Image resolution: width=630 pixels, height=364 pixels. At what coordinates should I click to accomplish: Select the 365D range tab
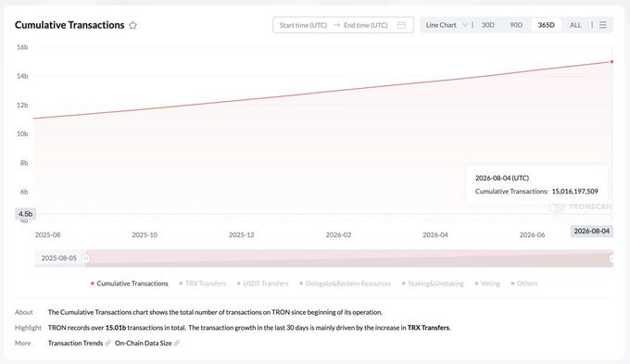pyautogui.click(x=546, y=25)
